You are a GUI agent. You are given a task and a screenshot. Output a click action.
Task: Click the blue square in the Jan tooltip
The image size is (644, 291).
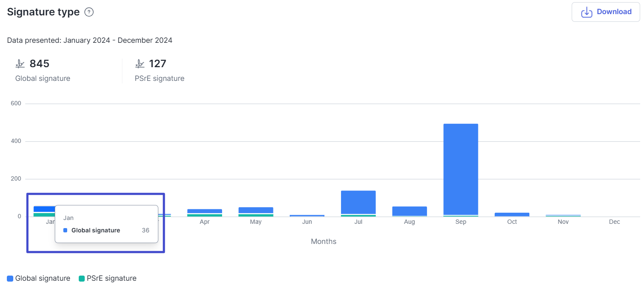(x=65, y=231)
